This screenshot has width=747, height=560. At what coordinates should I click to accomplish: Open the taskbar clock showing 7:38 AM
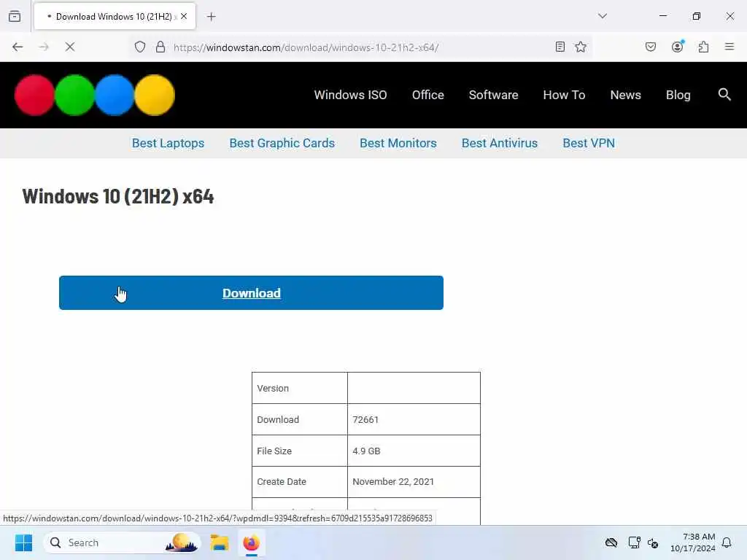[693, 542]
